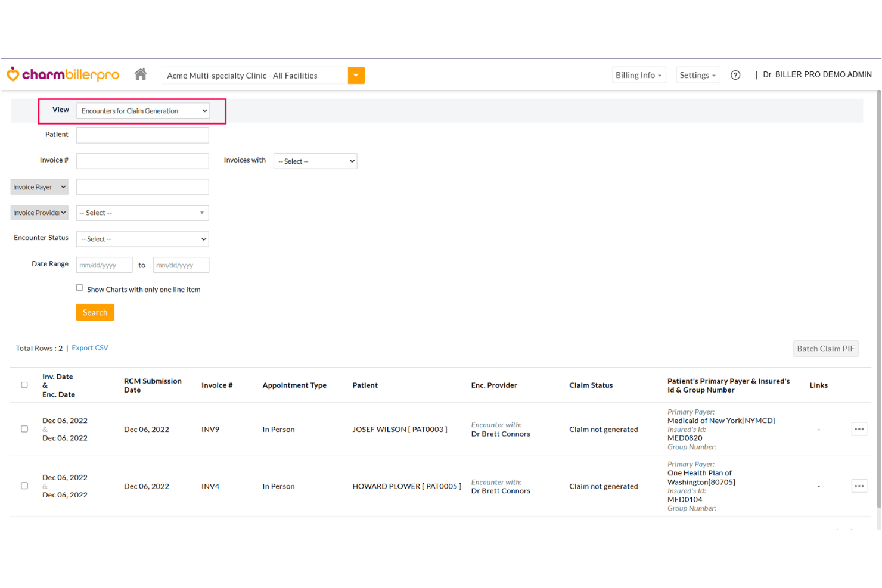Screen dimensions: 882x588
Task: Toggle the select-all checkbox in table header
Action: pyautogui.click(x=24, y=385)
